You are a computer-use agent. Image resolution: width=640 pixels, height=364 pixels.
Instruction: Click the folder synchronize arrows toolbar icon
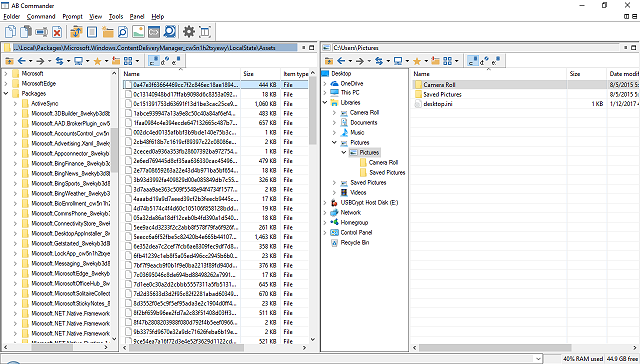tap(76, 31)
